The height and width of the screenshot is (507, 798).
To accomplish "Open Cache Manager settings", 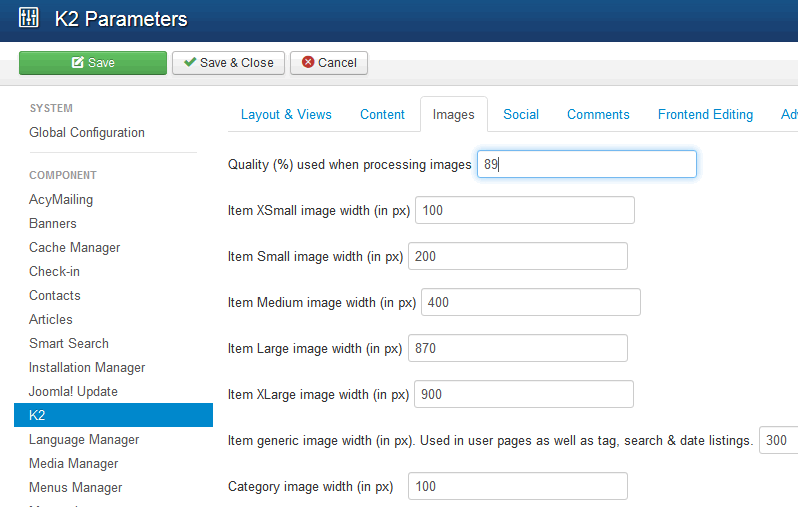I will [x=75, y=247].
